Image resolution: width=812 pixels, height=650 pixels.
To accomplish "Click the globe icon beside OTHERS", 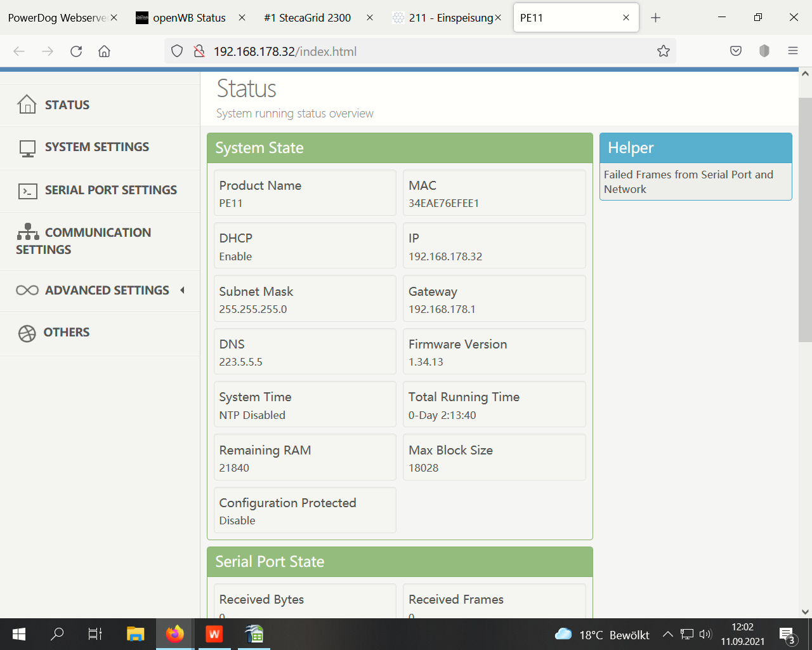I will 27,333.
